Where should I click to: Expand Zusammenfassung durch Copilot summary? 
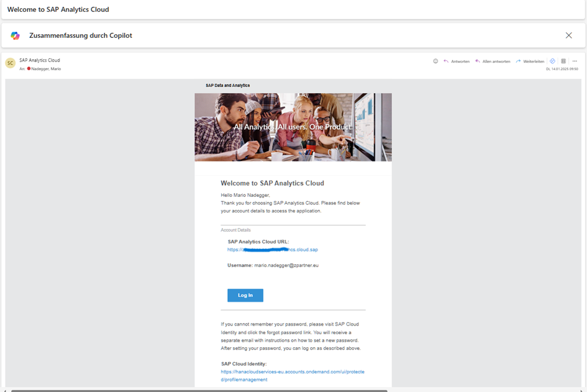(81, 36)
